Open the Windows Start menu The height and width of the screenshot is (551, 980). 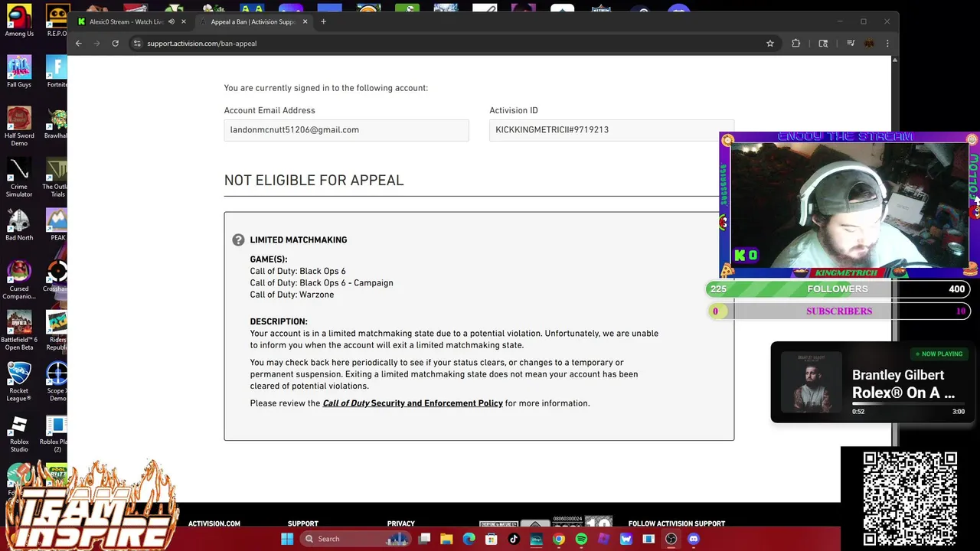(x=287, y=539)
